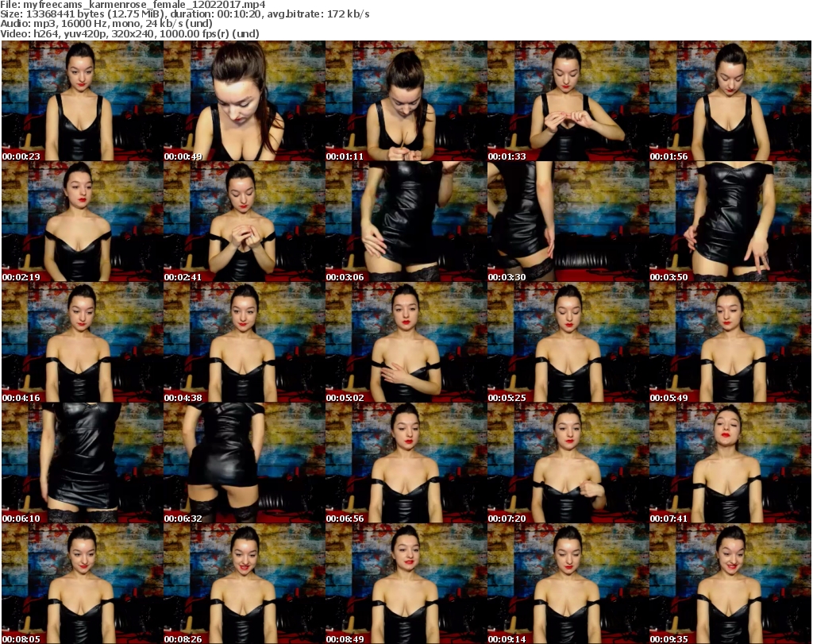Select the thumbnail stamped 00:01:11

(x=406, y=101)
